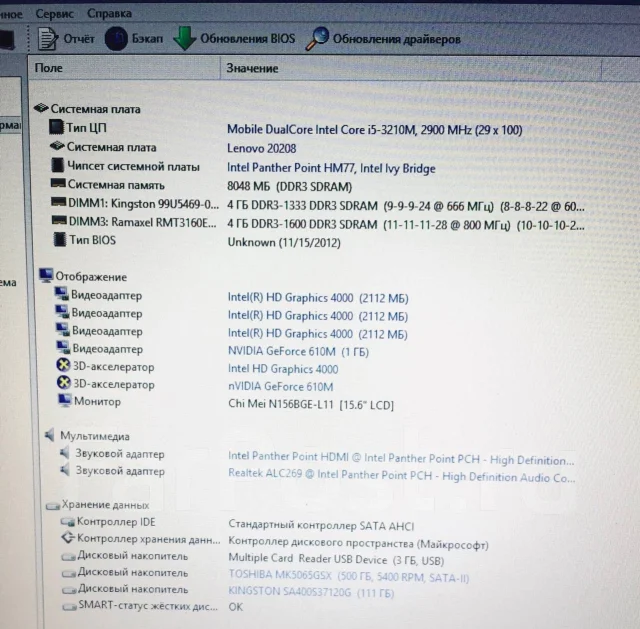The height and width of the screenshot is (629, 640).
Task: Open the Сервис menu
Action: [55, 13]
